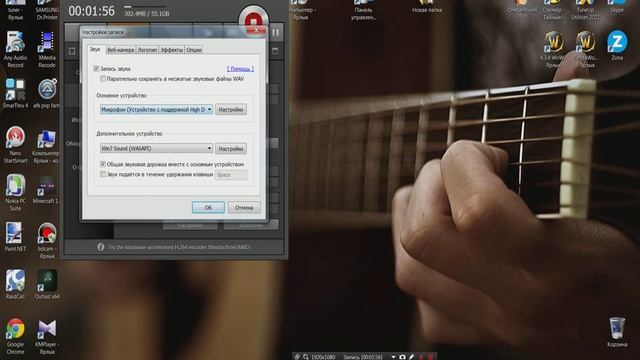Expand the Win7 Sound (WASAPI) dropdown
The width and height of the screenshot is (640, 360).
point(156,148)
